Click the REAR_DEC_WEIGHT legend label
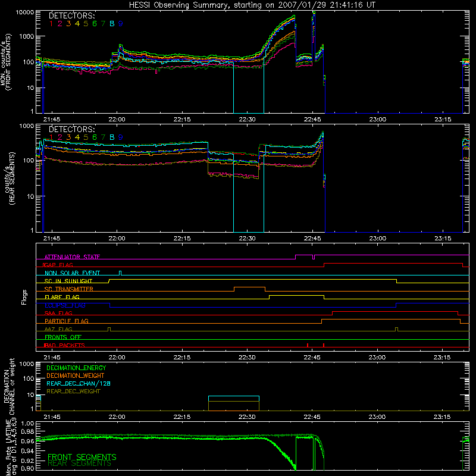 [x=73, y=392]
